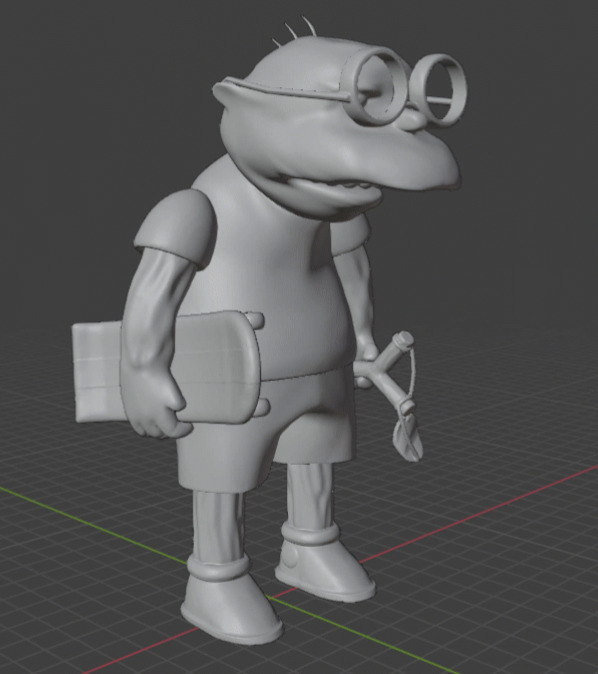Select the hair strands on top of head
The height and width of the screenshot is (674, 598).
(x=294, y=31)
